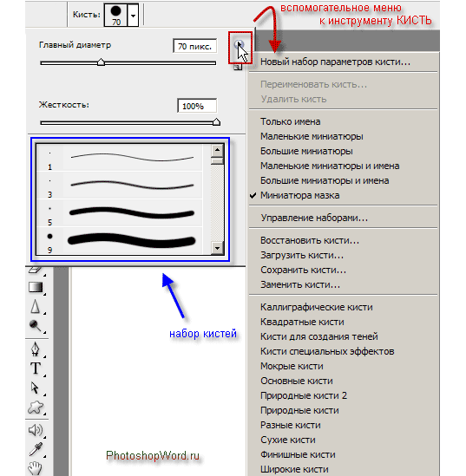466x476 pixels.
Task: Load Мокрые кисти brush set
Action: pos(344,366)
